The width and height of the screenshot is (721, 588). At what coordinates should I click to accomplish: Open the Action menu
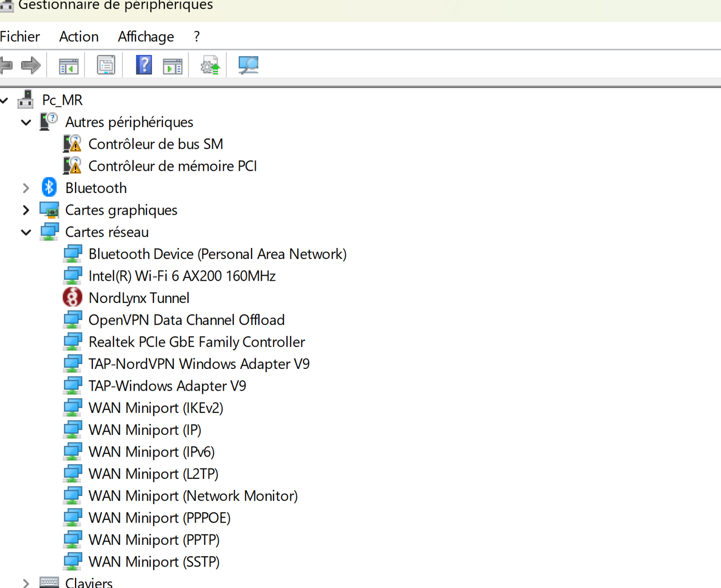pyautogui.click(x=79, y=37)
